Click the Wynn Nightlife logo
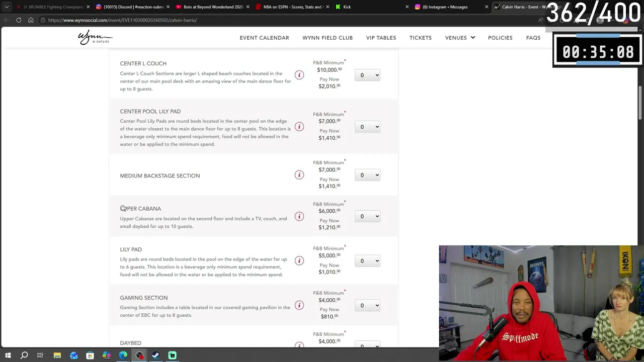Image resolution: width=644 pixels, height=362 pixels. [x=95, y=38]
